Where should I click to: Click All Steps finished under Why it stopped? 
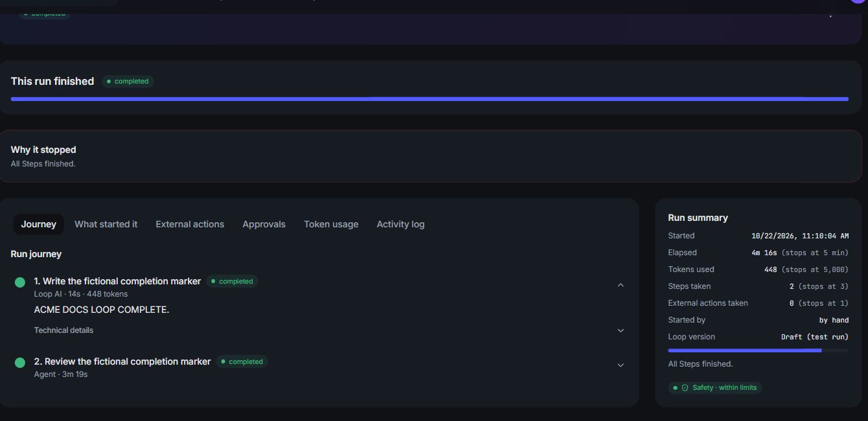43,164
